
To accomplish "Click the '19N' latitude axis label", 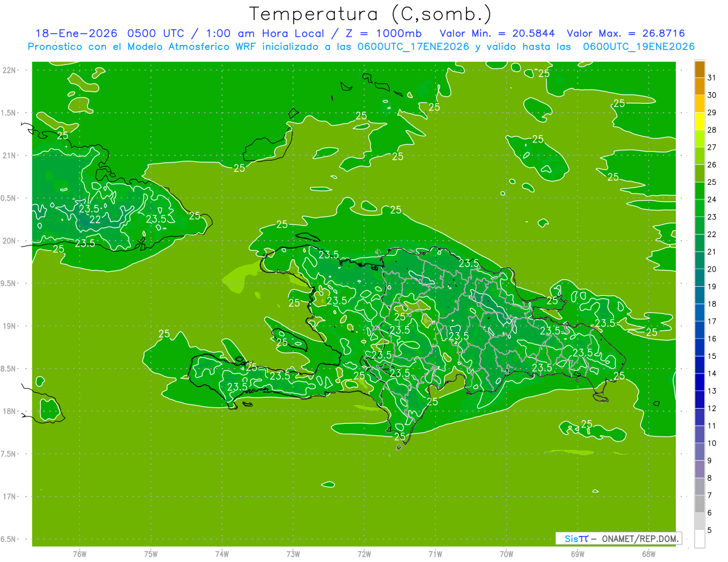I will tap(10, 326).
